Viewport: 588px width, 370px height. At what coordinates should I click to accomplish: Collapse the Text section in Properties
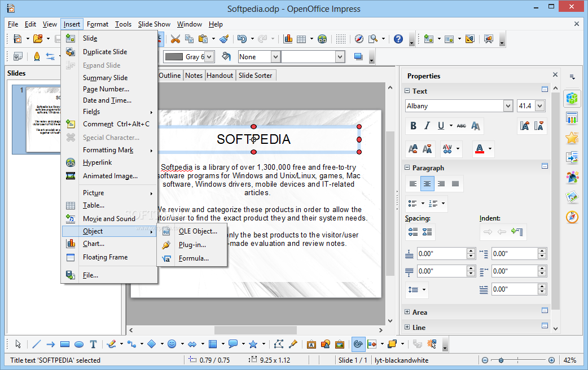tap(407, 91)
